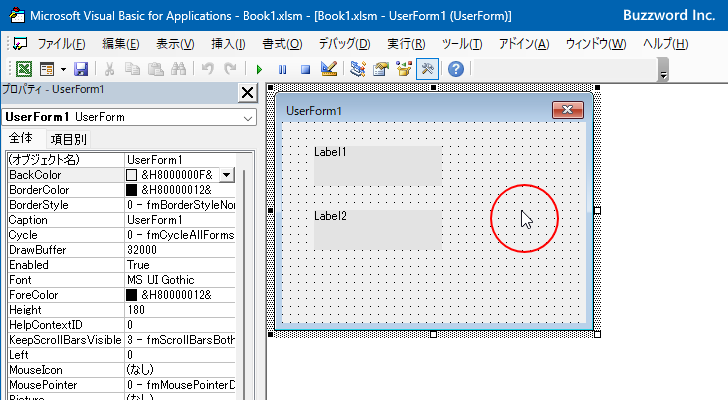Image resolution: width=728 pixels, height=400 pixels.
Task: Open Project Explorer icon
Action: 358,69
